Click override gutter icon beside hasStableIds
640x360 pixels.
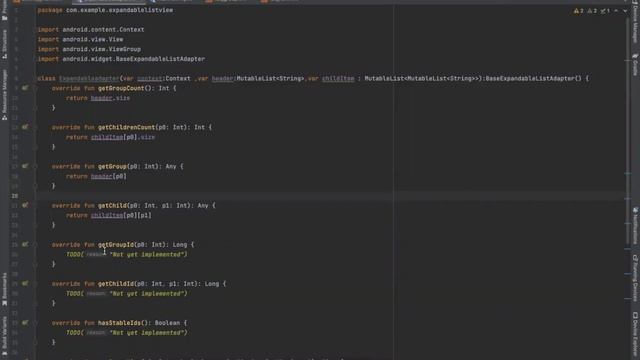pos(25,323)
